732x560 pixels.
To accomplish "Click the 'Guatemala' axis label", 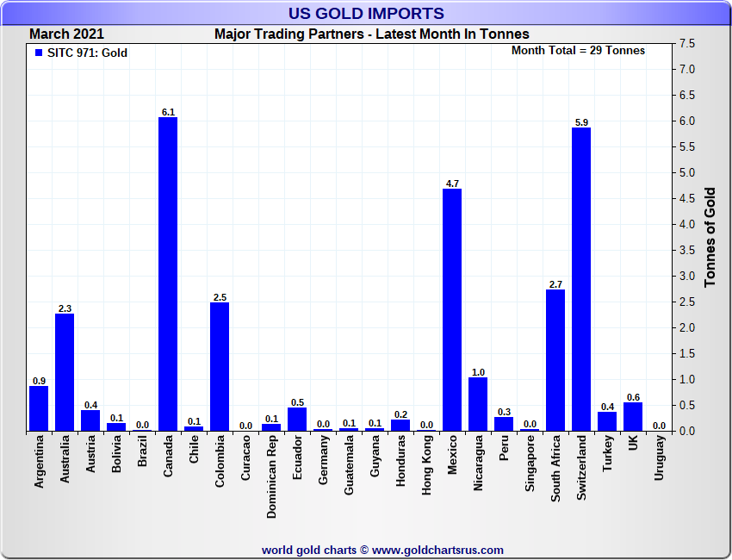I will 349,465.
